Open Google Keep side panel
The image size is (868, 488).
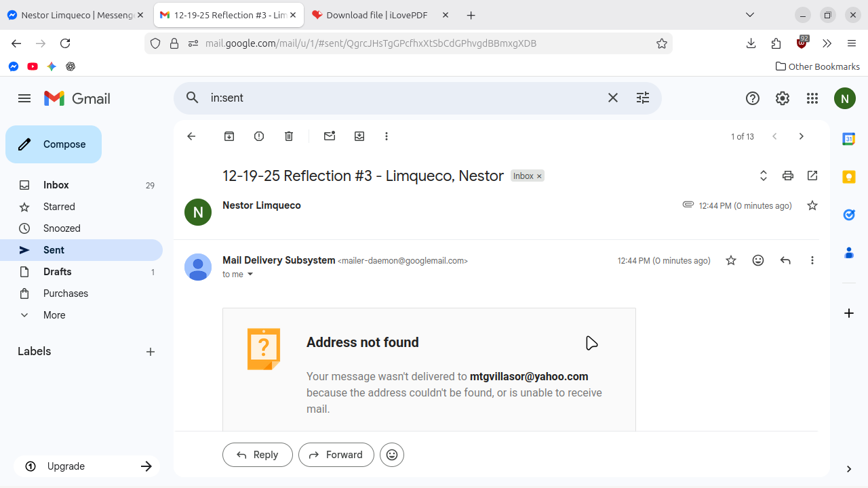(848, 177)
